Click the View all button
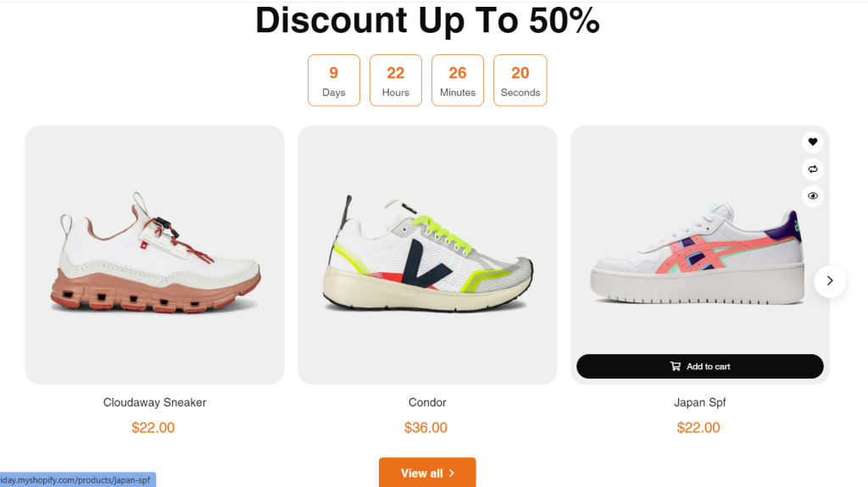 (x=427, y=473)
